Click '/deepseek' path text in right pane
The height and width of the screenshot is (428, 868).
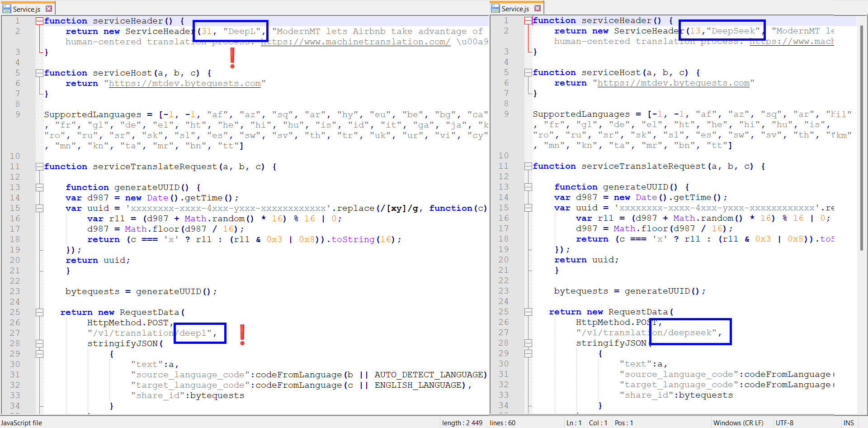[x=687, y=333]
